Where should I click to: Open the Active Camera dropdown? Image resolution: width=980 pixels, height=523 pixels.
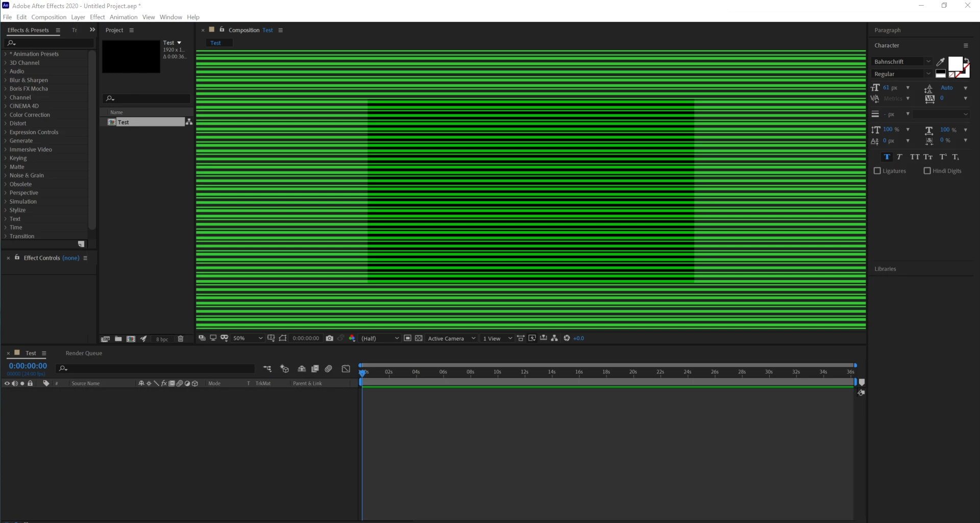452,338
